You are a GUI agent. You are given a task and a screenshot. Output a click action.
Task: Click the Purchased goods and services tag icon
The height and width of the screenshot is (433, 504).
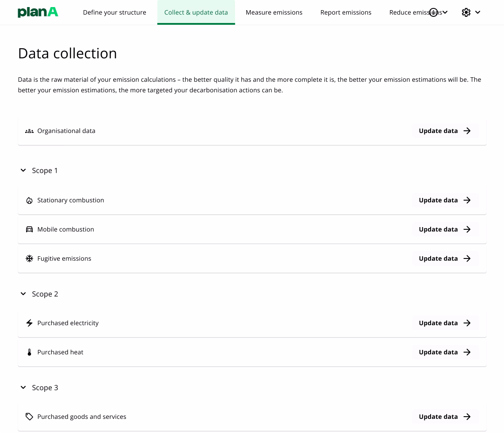[x=29, y=417]
